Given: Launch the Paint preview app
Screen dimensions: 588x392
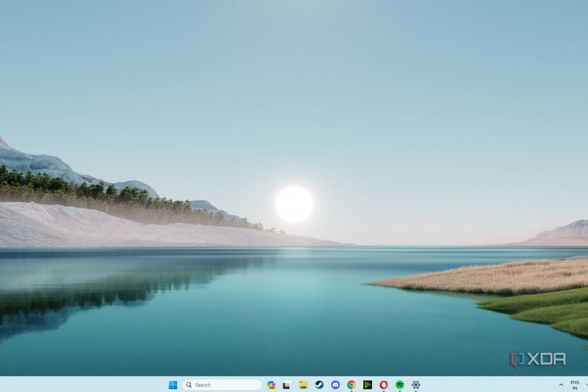Looking at the screenshot, I should pyautogui.click(x=272, y=385).
